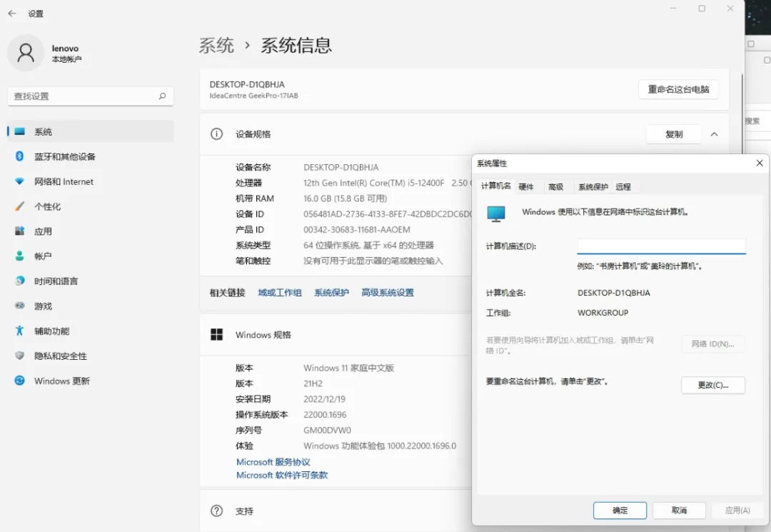Open 网络和 Internet via its Wi-Fi icon
Screen dimensions: 771x532
(x=20, y=181)
